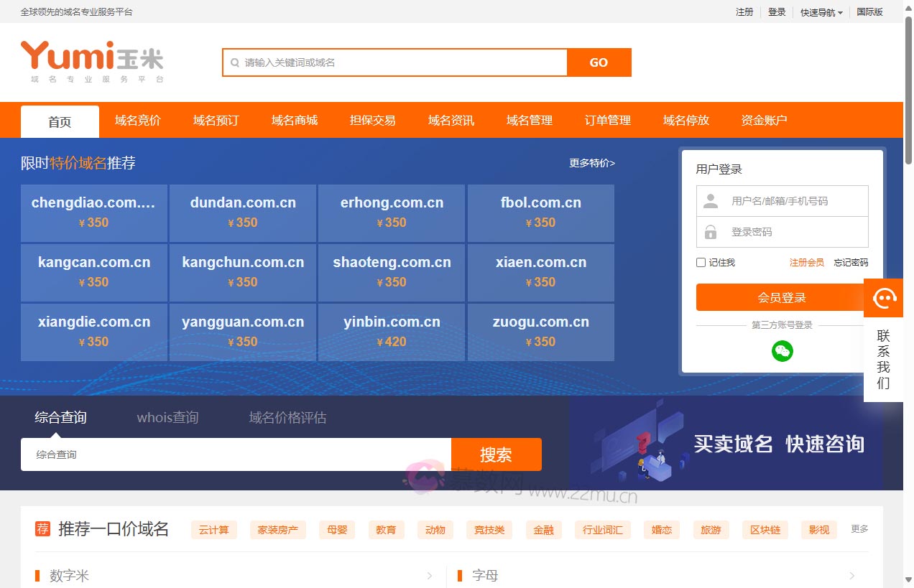
Task: Click the 会员登录 login button
Action: [783, 297]
